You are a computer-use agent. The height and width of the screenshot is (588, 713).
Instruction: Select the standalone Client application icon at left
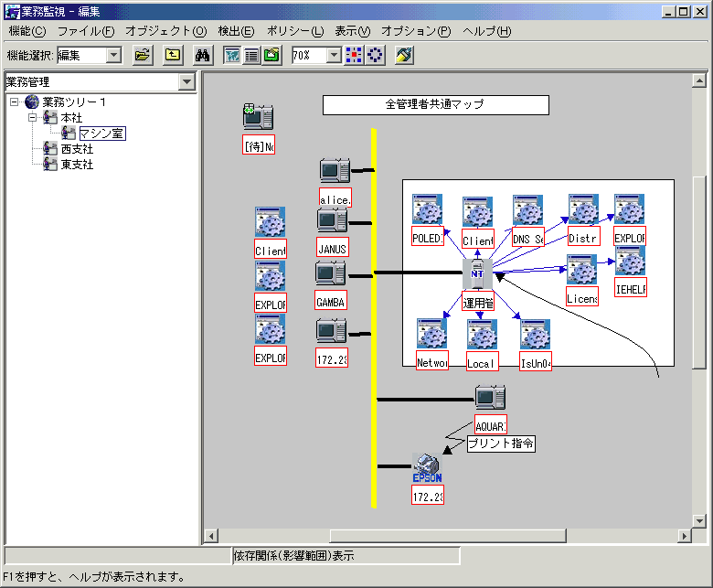[x=270, y=222]
